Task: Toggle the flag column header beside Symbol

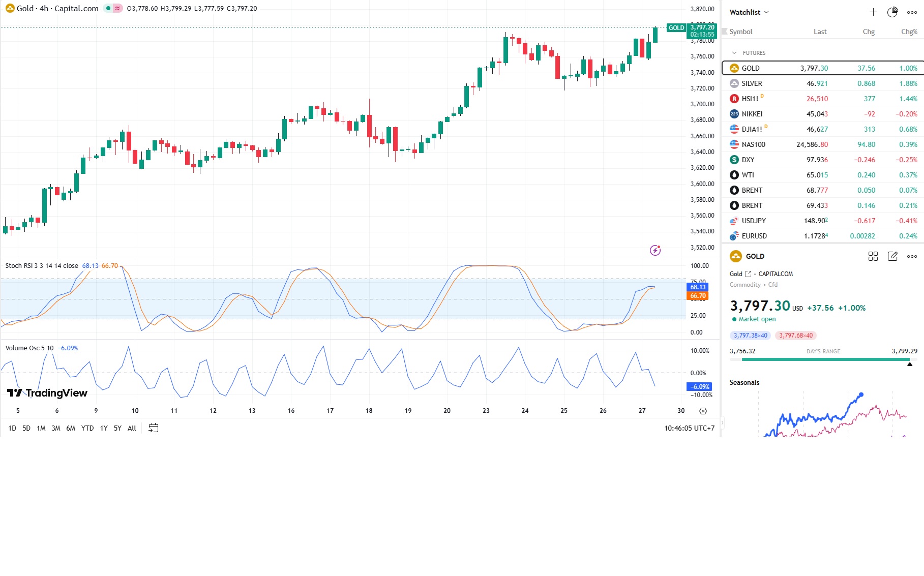Action: click(725, 32)
